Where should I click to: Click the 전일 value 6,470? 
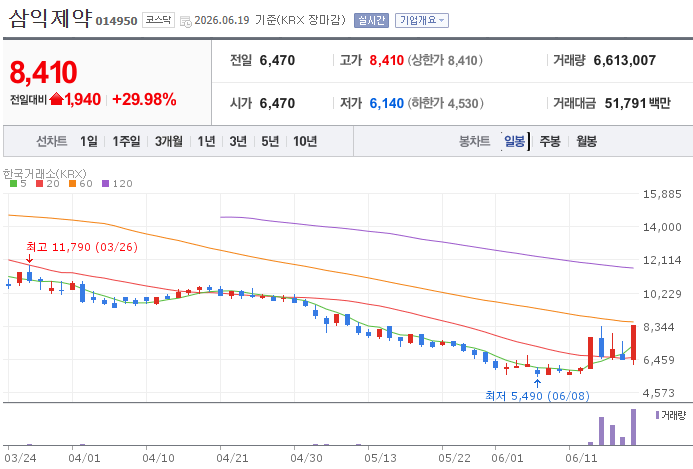click(x=277, y=61)
